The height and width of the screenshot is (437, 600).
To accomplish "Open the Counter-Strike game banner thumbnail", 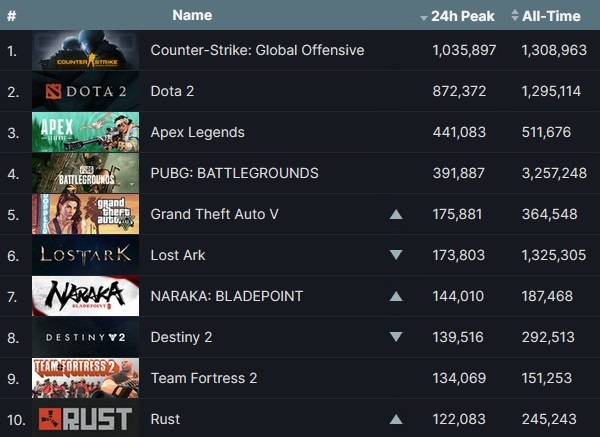I will coord(85,51).
